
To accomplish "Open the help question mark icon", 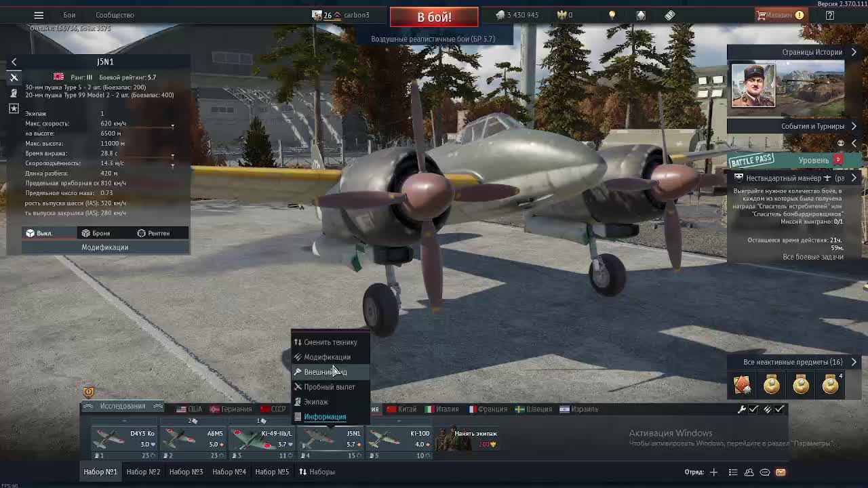I will pos(829,15).
